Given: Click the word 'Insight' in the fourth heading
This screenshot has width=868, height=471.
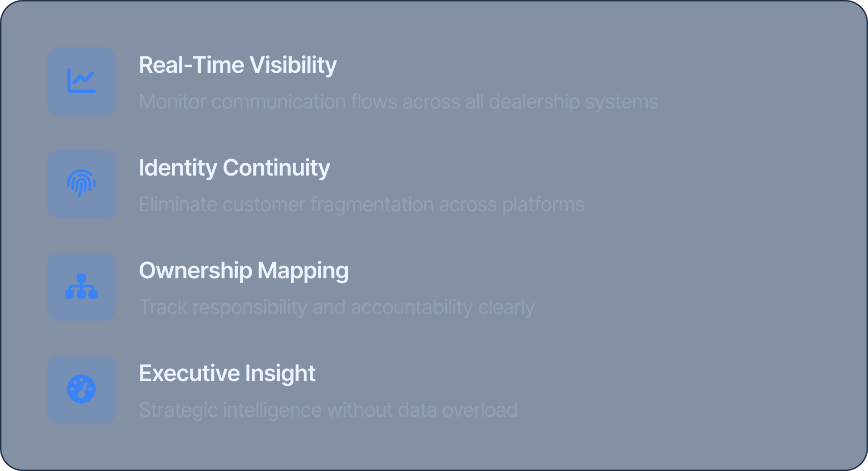Looking at the screenshot, I should click(280, 373).
